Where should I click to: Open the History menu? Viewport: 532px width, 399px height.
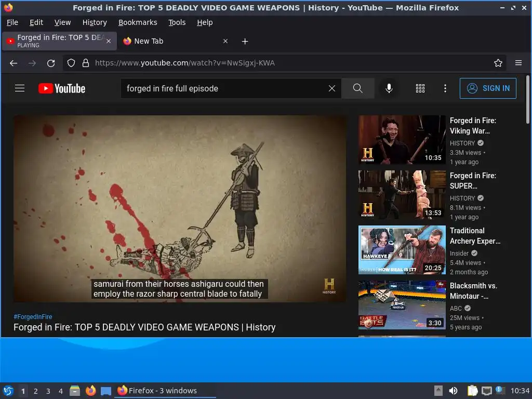pyautogui.click(x=95, y=22)
